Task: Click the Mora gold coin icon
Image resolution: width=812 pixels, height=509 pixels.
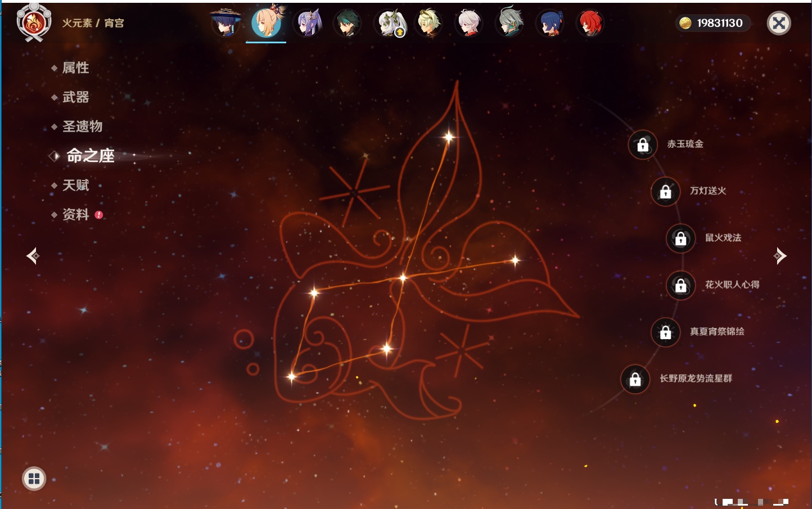Action: [685, 23]
